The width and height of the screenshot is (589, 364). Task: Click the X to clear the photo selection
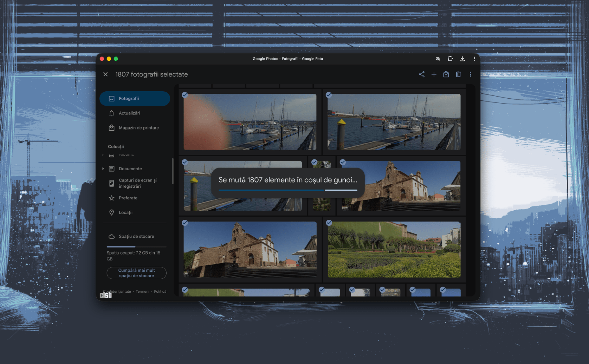[x=105, y=74]
